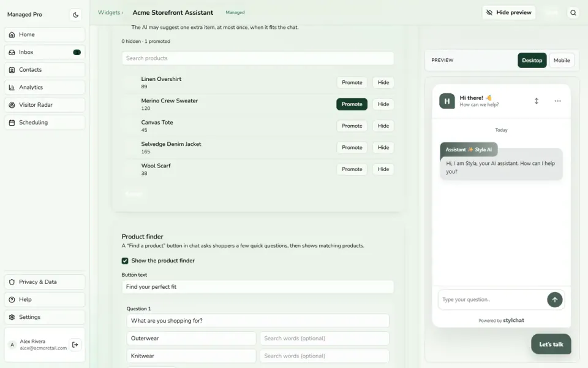Open Visitor Radar page

click(x=45, y=105)
